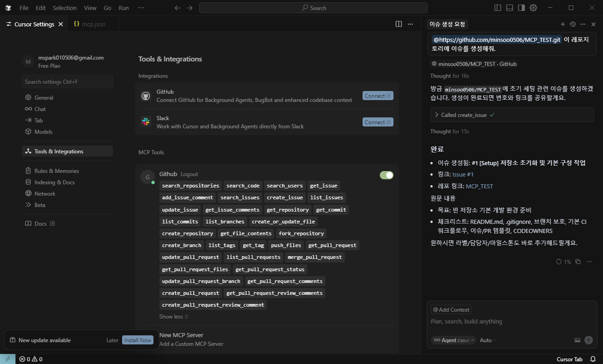Open the View menu

90,8
